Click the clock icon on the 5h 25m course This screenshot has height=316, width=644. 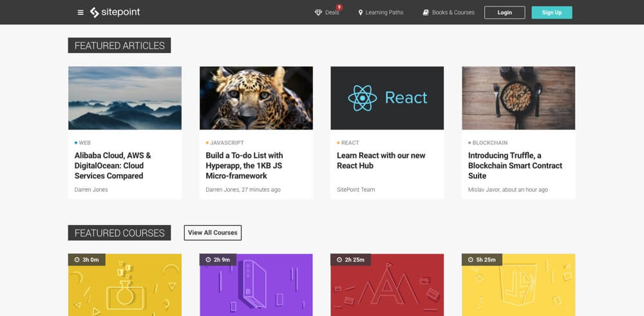[x=470, y=260]
